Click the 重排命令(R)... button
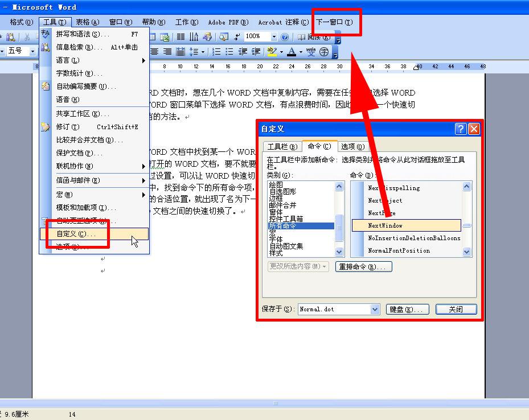 click(x=364, y=267)
